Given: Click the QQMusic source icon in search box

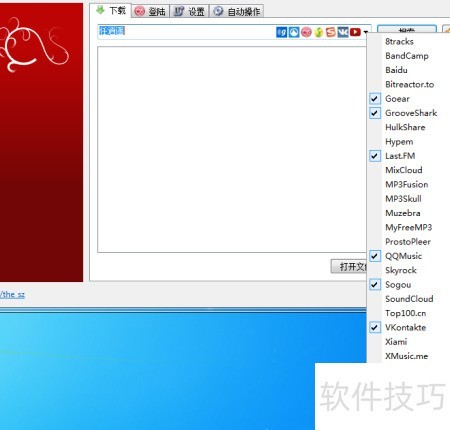Looking at the screenshot, I should [x=318, y=32].
